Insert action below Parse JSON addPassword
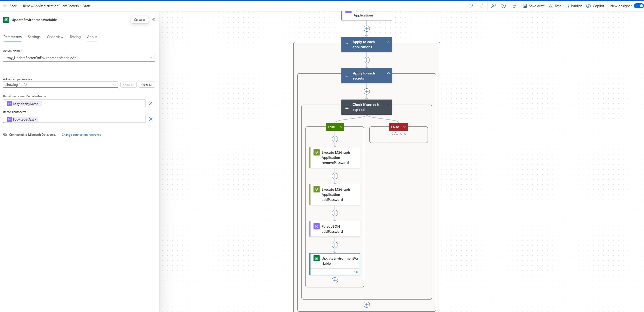This screenshot has height=312, width=644. (335, 245)
